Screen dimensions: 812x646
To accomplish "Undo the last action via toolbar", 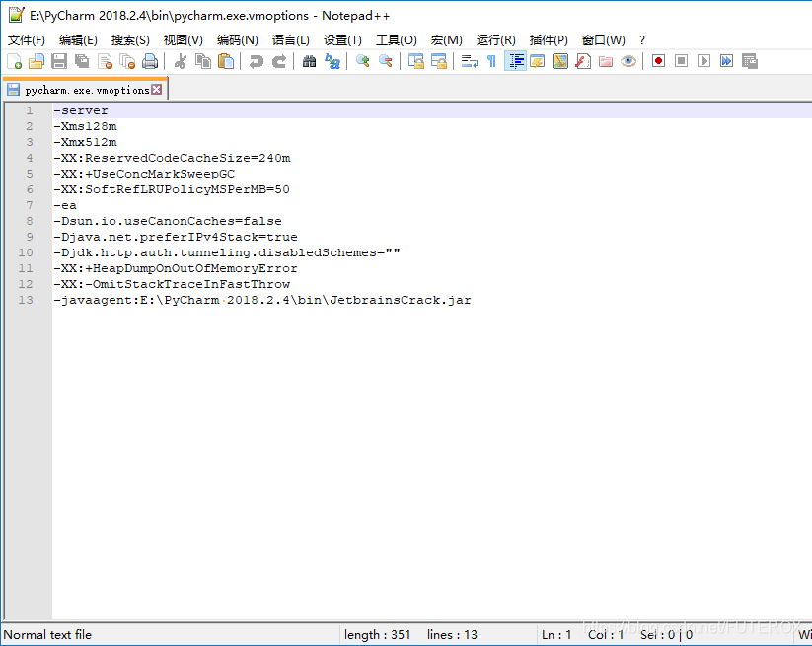I will (256, 61).
